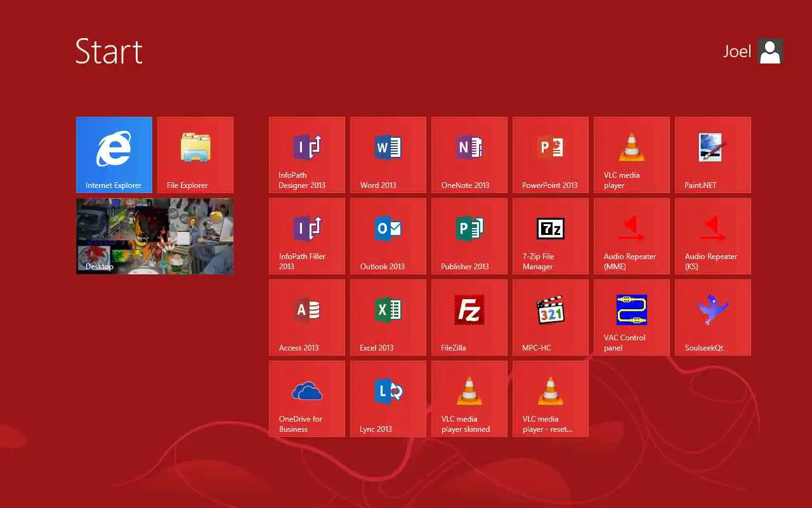Open Publisher 2013 tile
Image resolution: width=812 pixels, height=508 pixels.
(469, 236)
